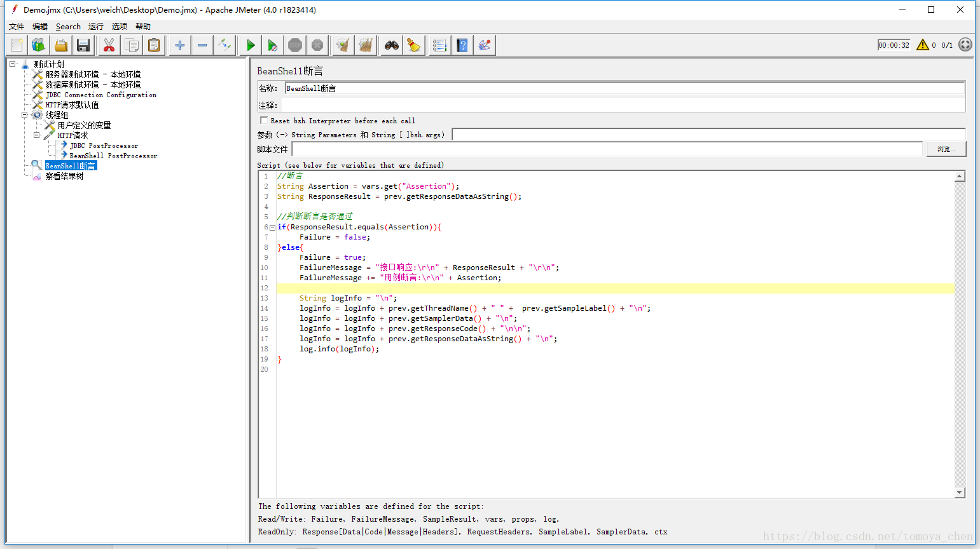This screenshot has height=549, width=980.
Task: Click the thread status indicator icon at far right
Action: coord(965,44)
